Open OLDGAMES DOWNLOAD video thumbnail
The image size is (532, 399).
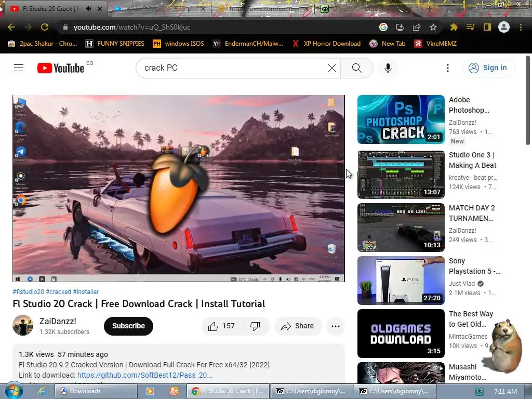click(x=401, y=334)
